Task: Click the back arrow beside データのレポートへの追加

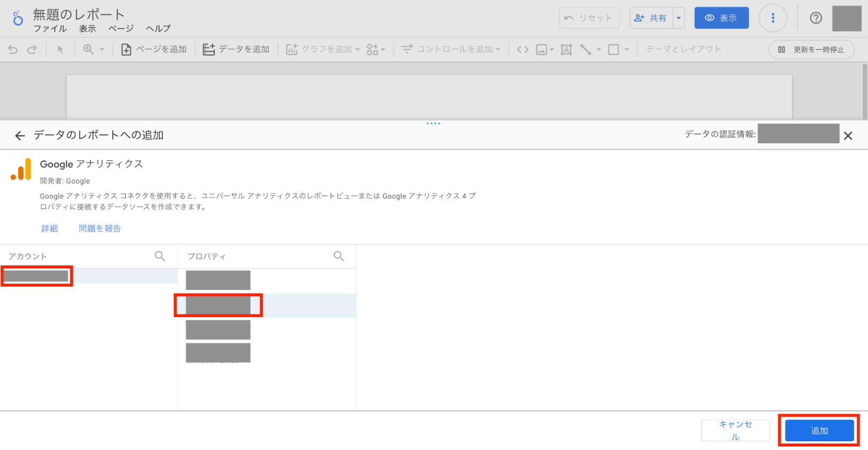Action: pos(20,136)
